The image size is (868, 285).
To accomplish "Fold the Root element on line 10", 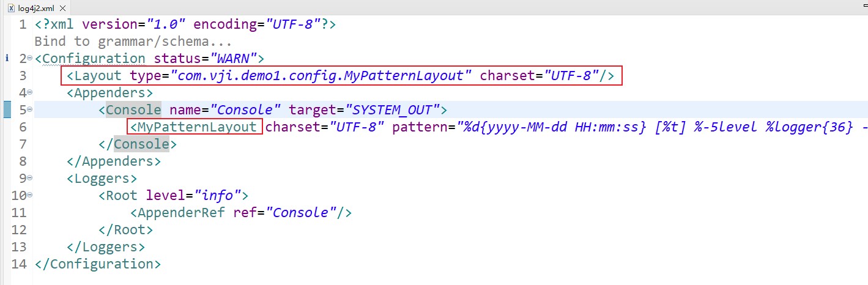I will [31, 196].
